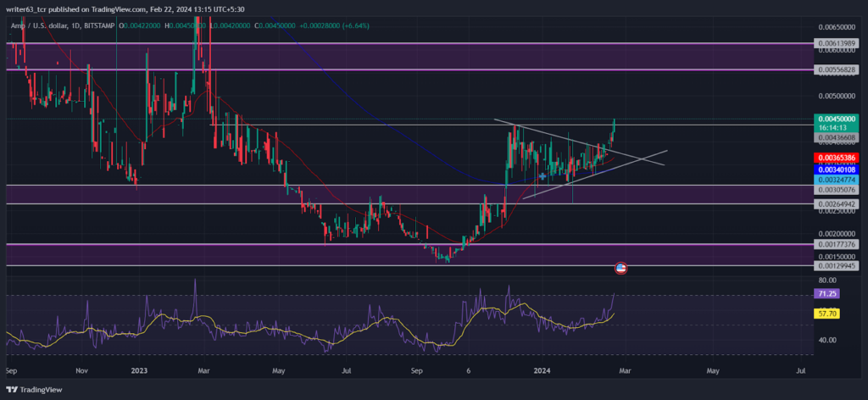Viewport: 868px width, 400px height.
Task: Click the red 0.00365386 moving average label
Action: (835, 158)
